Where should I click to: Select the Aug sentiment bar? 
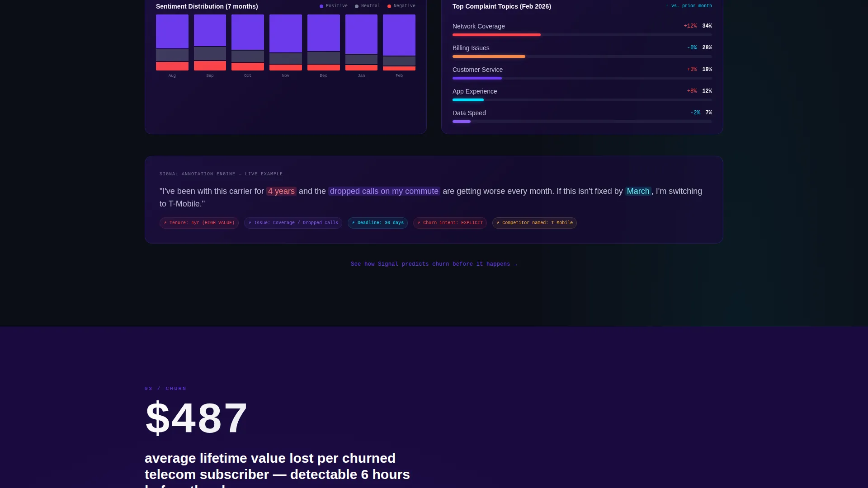pyautogui.click(x=172, y=42)
